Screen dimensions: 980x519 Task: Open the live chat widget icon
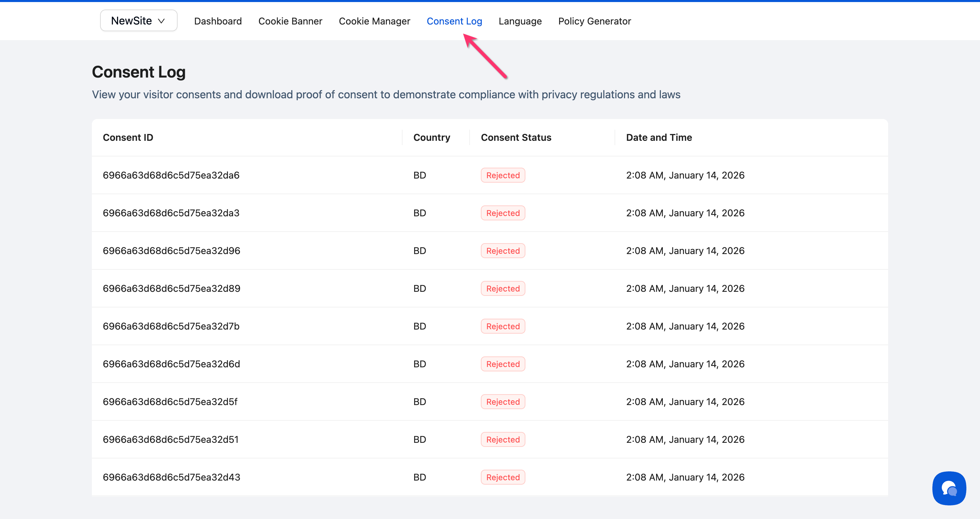pos(949,488)
